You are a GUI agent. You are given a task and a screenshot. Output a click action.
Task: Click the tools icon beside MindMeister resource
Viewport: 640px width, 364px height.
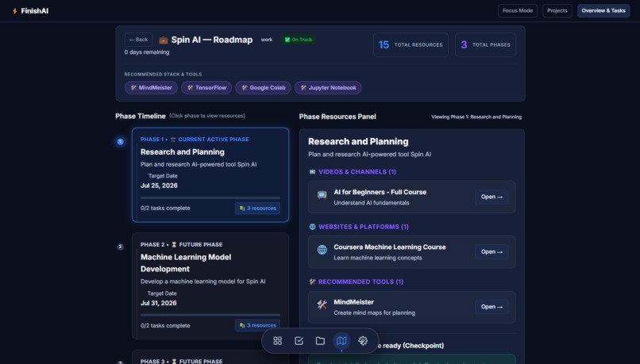[x=322, y=305]
